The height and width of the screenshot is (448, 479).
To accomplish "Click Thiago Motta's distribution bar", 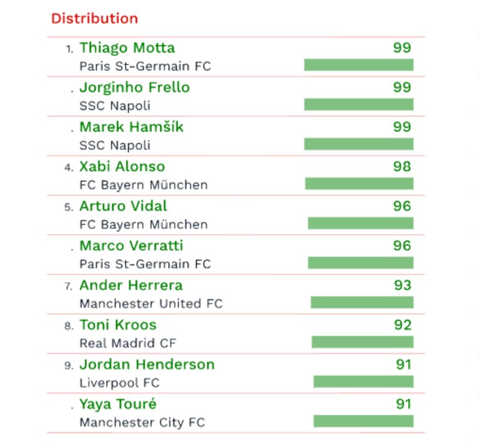I will pyautogui.click(x=358, y=65).
